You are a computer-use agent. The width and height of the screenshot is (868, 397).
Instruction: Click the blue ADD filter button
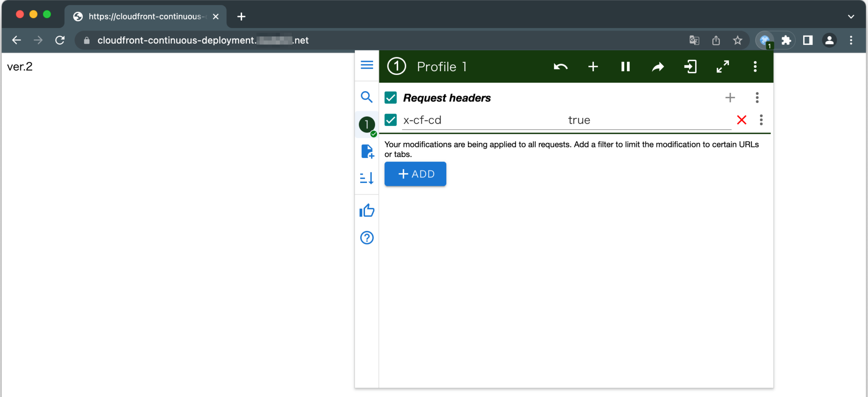[x=415, y=174]
